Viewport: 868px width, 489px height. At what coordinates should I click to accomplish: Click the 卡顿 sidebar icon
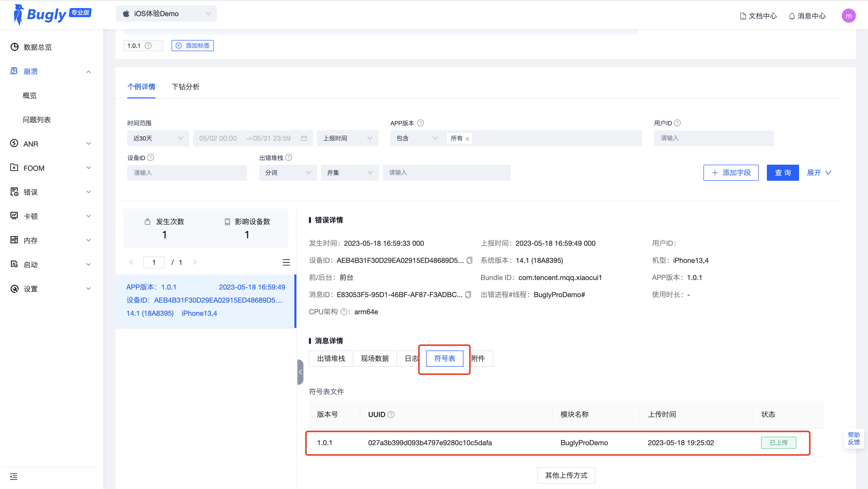(14, 216)
